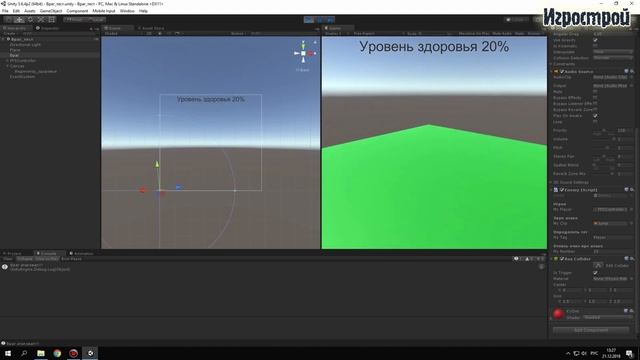Open the GameObject menu

click(51, 11)
